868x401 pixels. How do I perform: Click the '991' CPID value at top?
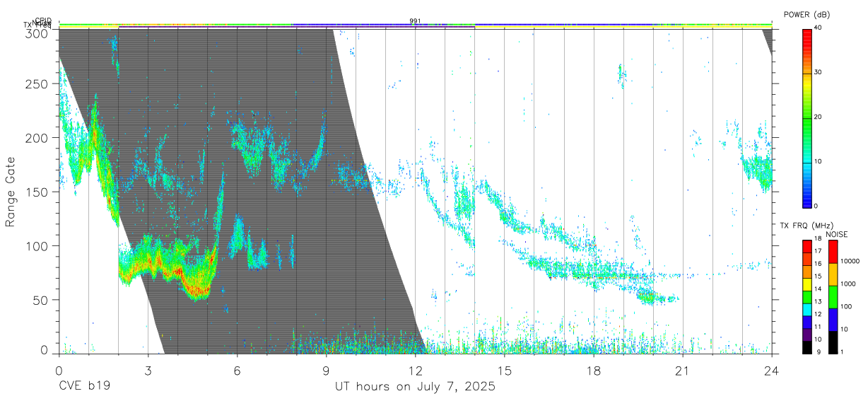coord(416,21)
